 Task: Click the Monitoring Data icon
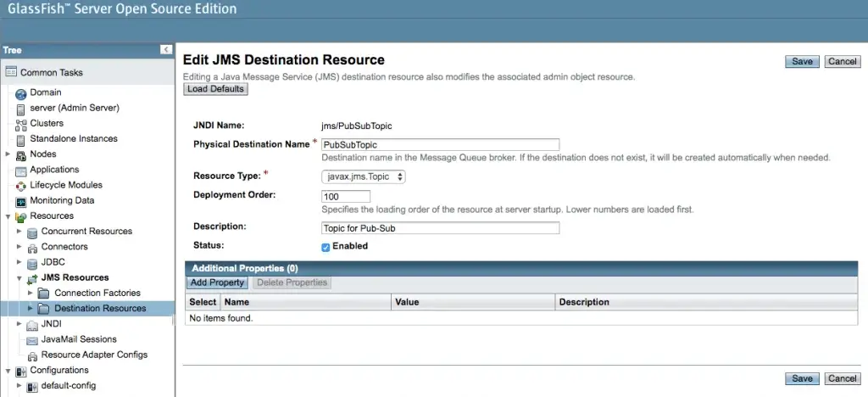point(21,202)
